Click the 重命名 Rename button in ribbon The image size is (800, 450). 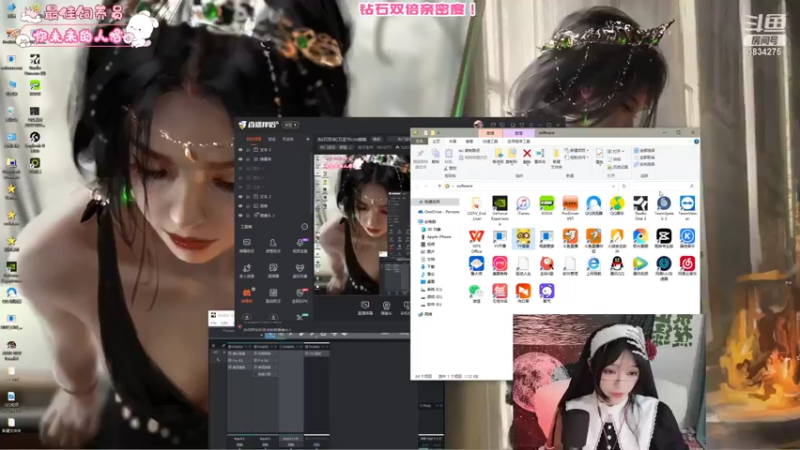(540, 156)
